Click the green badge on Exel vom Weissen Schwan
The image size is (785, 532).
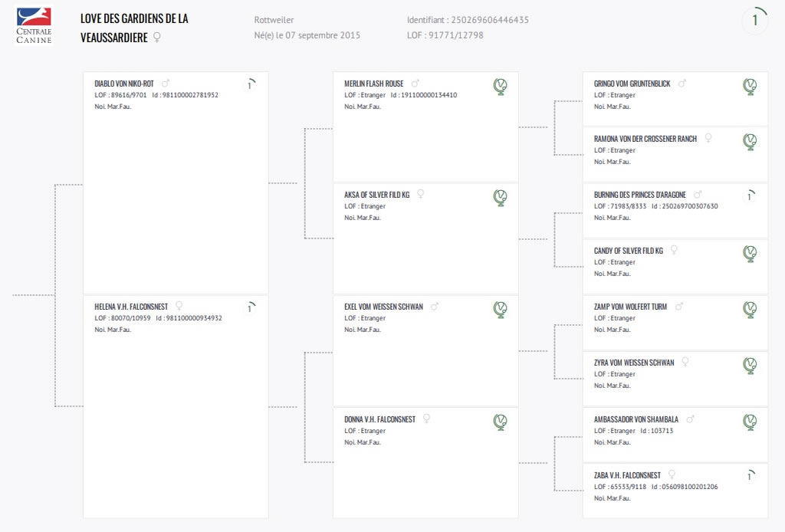point(500,310)
